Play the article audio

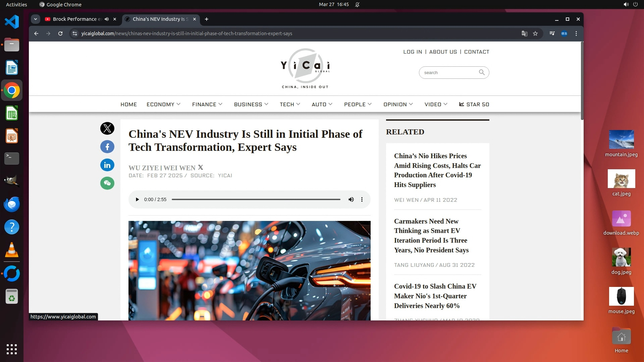point(137,199)
